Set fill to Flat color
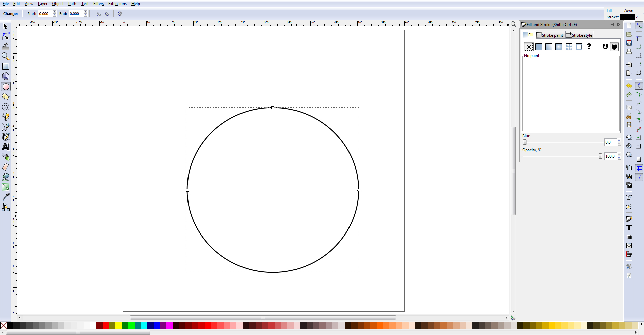The width and height of the screenshot is (644, 335). pyautogui.click(x=539, y=47)
